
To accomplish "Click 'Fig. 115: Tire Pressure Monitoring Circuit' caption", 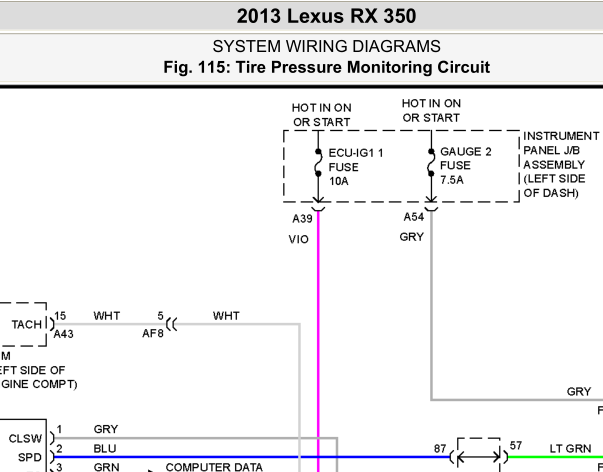I will (x=326, y=67).
